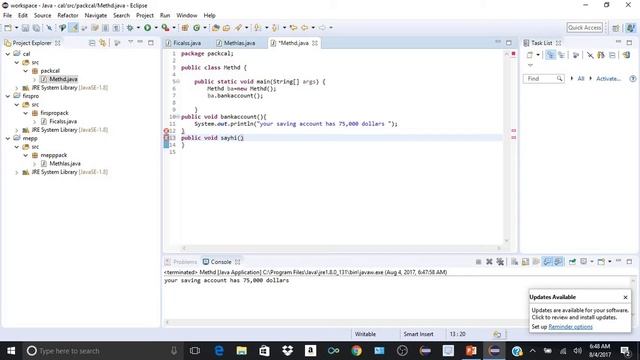Click Terminate square icon in Console toolbar

(x=478, y=262)
